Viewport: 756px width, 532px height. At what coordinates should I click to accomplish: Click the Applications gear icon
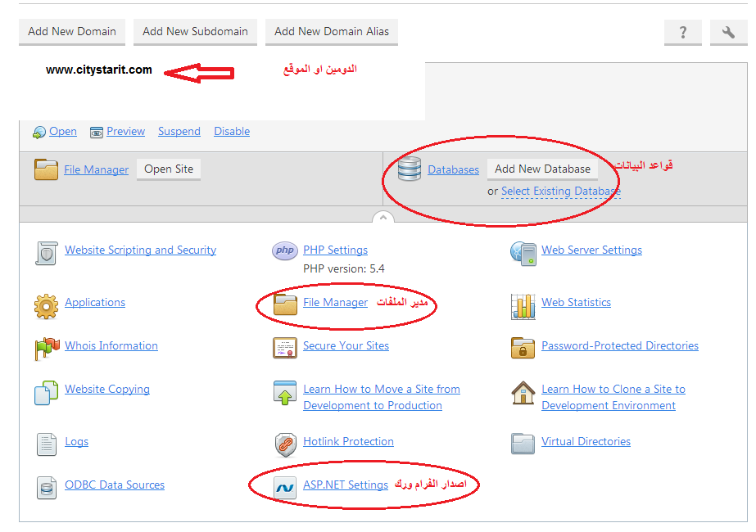coord(47,306)
